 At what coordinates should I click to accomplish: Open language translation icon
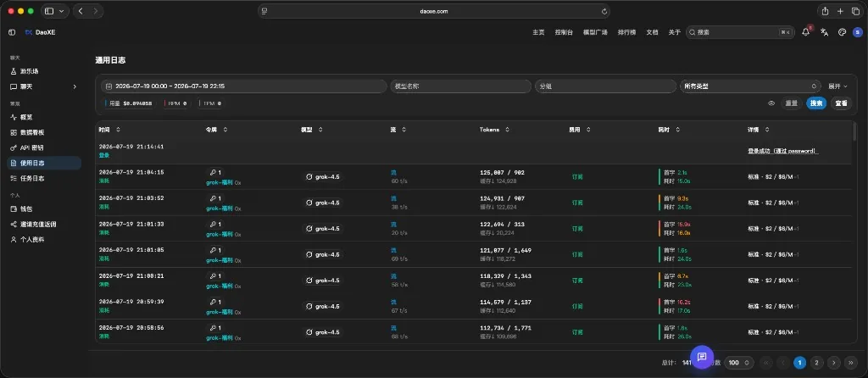(x=824, y=33)
